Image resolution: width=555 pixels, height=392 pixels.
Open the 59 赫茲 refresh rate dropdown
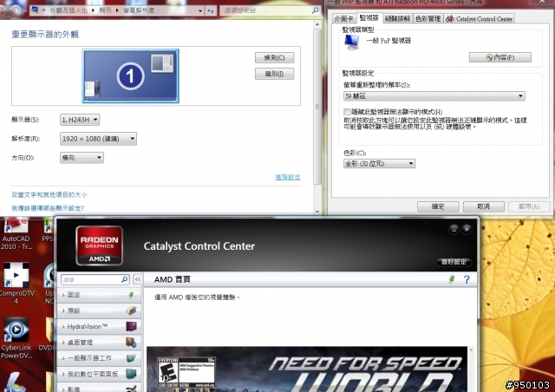click(x=434, y=96)
